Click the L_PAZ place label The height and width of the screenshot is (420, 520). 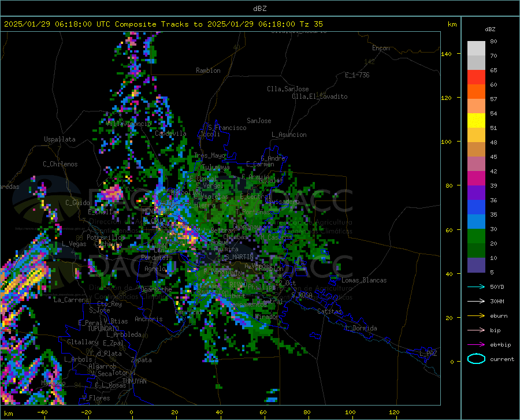pos(428,354)
